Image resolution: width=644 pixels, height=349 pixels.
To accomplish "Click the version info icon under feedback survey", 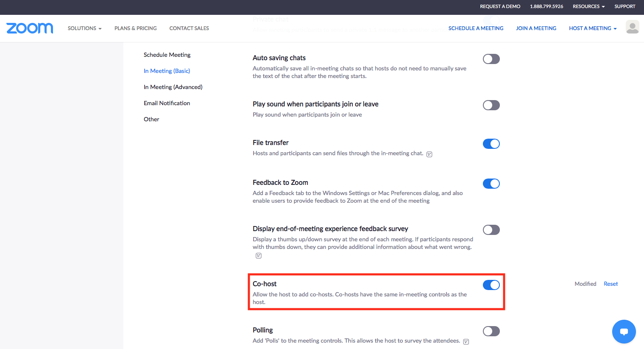I will pyautogui.click(x=259, y=256).
